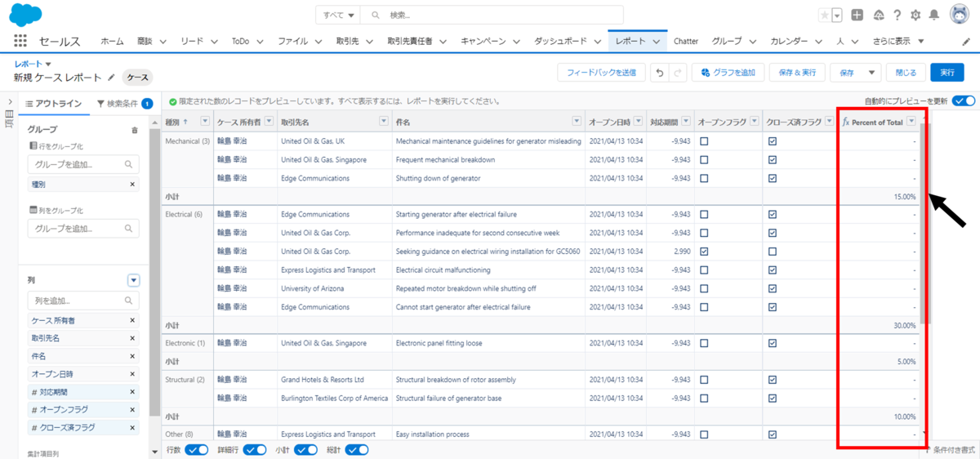Go to the ホーム tab
The image size is (980, 459).
point(112,41)
